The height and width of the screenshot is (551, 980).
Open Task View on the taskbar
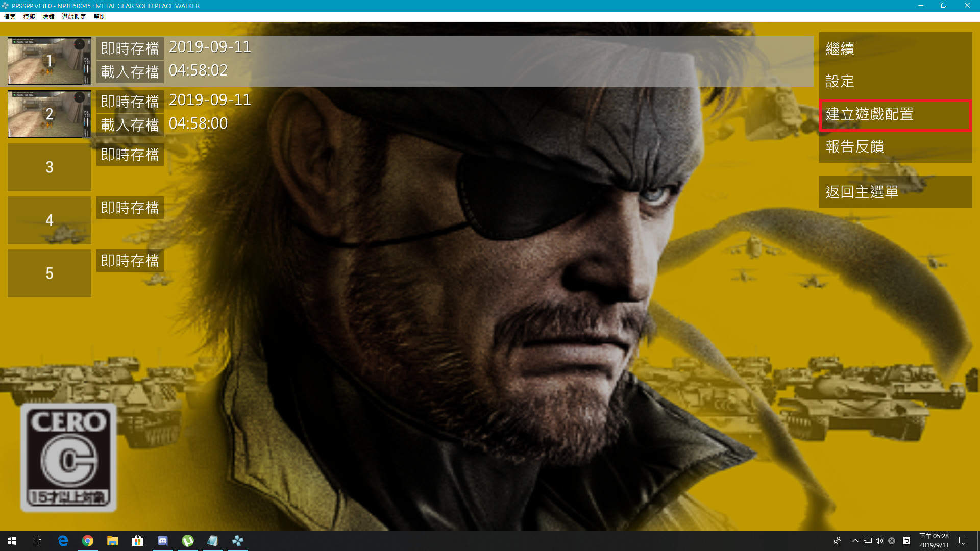click(37, 541)
